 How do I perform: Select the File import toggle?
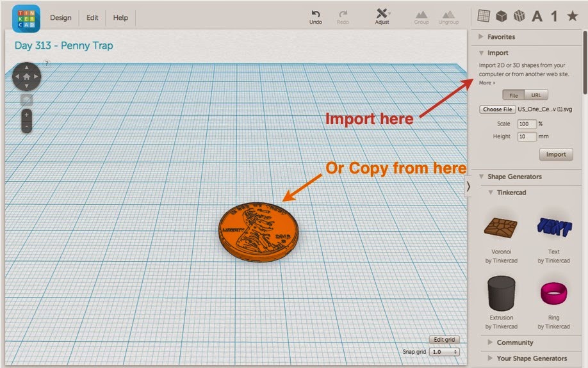tap(513, 95)
